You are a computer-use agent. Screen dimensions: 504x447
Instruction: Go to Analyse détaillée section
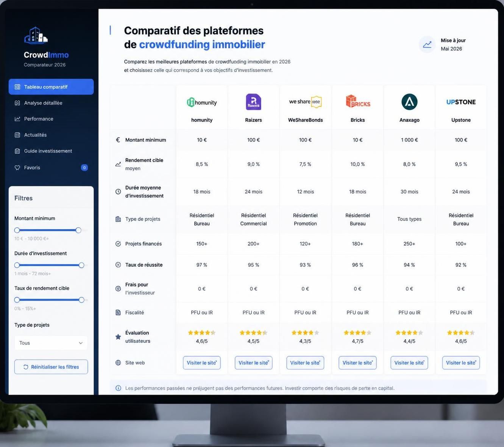[51, 103]
